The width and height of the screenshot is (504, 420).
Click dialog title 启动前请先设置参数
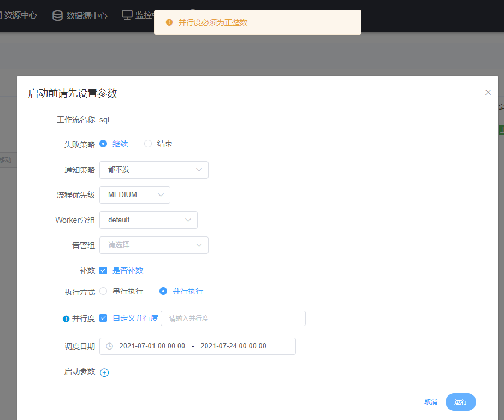73,93
